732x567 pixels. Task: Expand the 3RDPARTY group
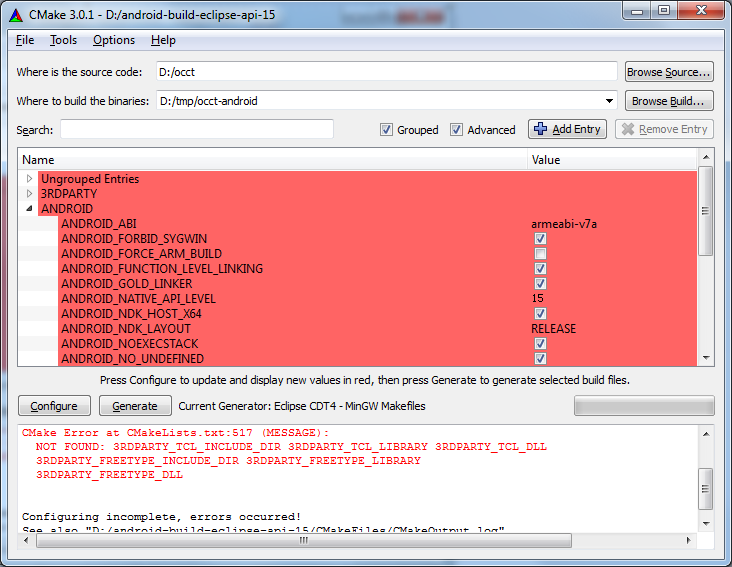30,194
